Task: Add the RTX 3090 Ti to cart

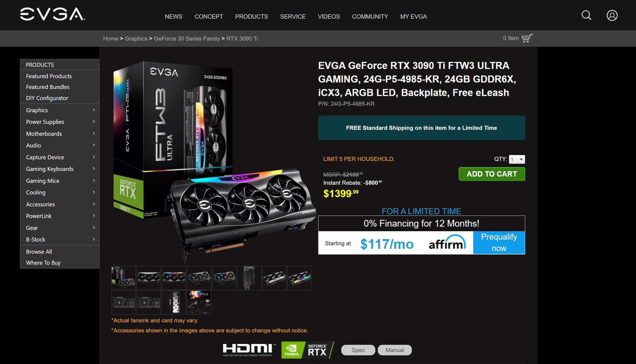Action: pos(492,174)
